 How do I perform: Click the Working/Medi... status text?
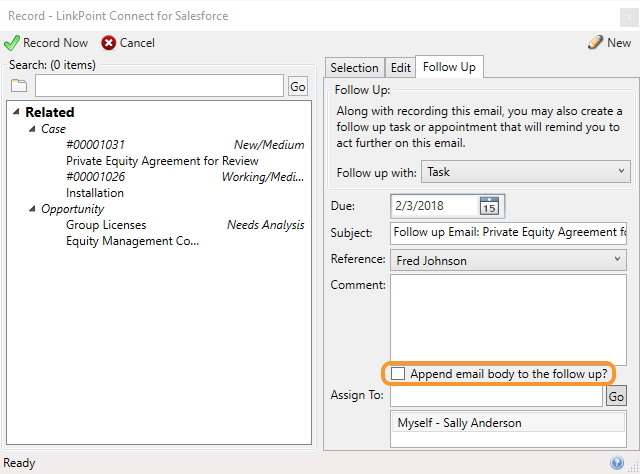pyautogui.click(x=263, y=177)
